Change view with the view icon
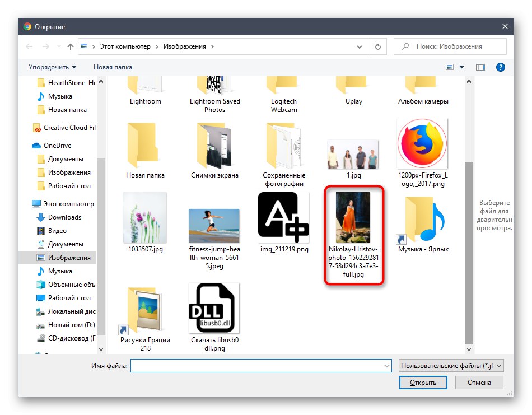The height and width of the screenshot is (415, 532). (x=450, y=67)
